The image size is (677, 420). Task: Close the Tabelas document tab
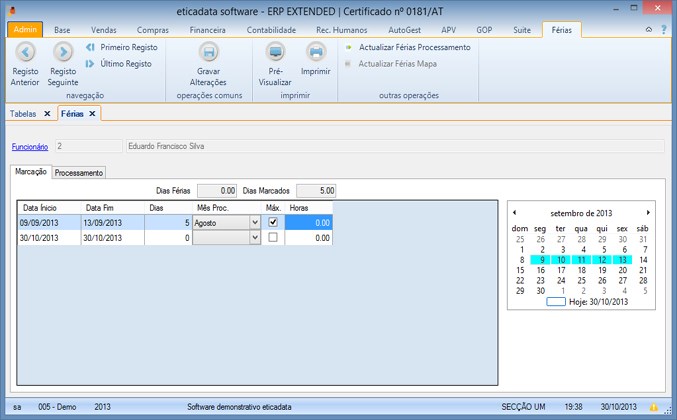point(47,114)
